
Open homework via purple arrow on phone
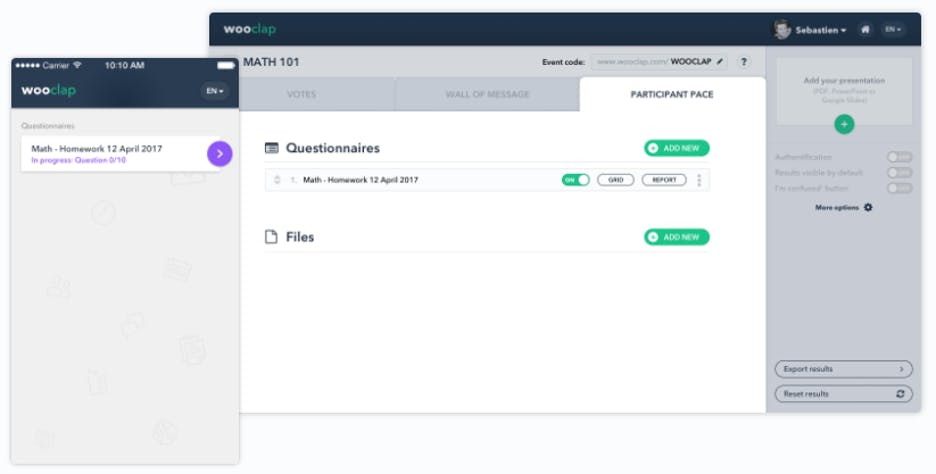220,154
